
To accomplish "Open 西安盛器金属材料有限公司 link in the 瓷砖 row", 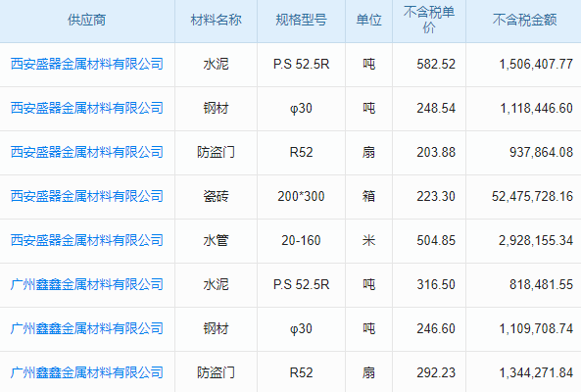I will pos(86,196).
